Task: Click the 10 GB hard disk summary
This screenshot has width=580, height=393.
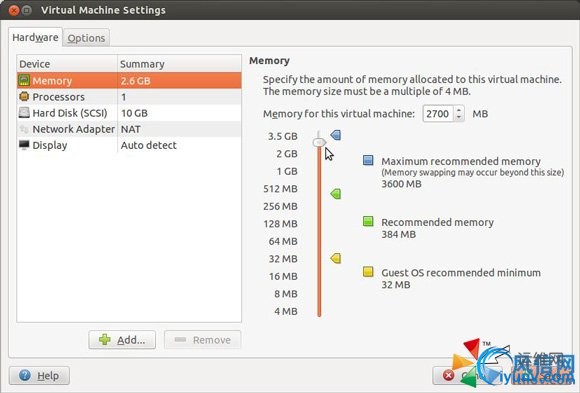Action: (134, 113)
